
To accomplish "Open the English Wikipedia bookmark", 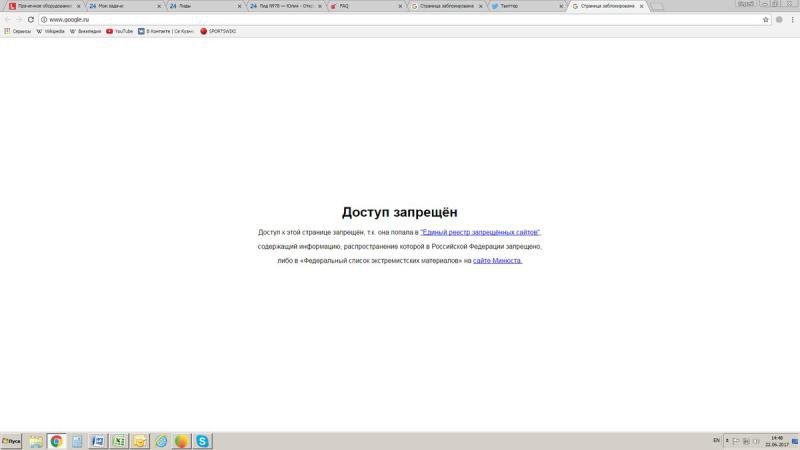I will click(50, 31).
